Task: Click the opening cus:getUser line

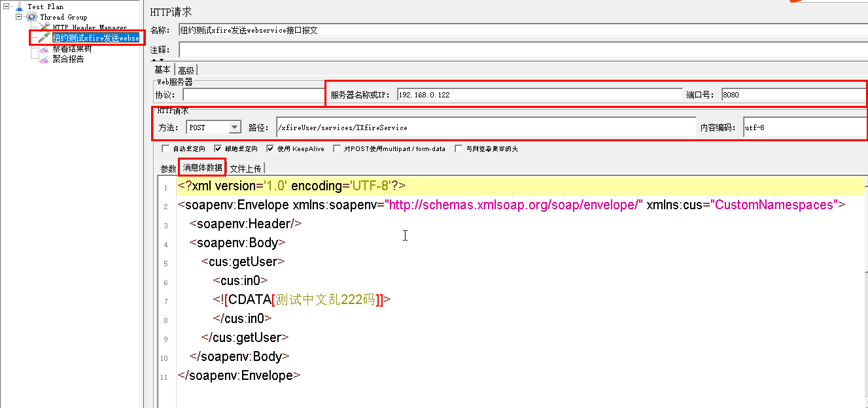Action: [243, 262]
